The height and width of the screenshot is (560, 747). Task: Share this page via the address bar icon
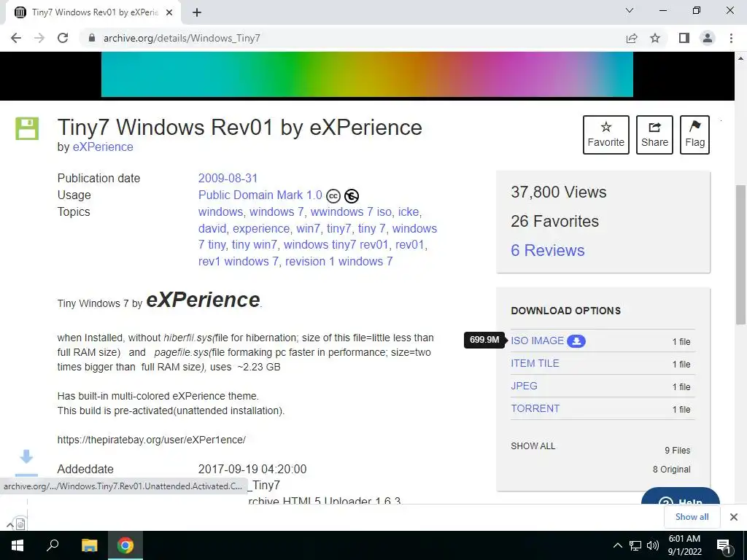pos(632,38)
